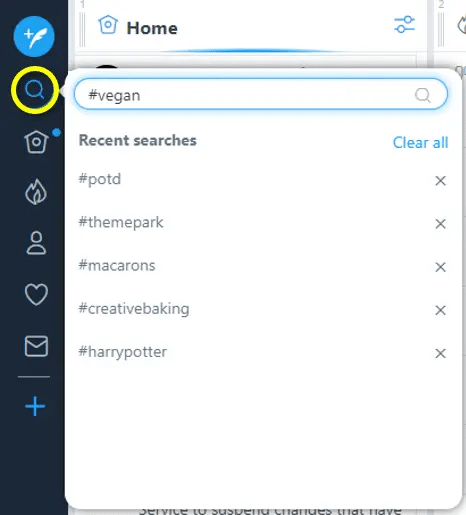This screenshot has width=466, height=515.
Task: Submit search with magnifier in search box
Action: 423,95
